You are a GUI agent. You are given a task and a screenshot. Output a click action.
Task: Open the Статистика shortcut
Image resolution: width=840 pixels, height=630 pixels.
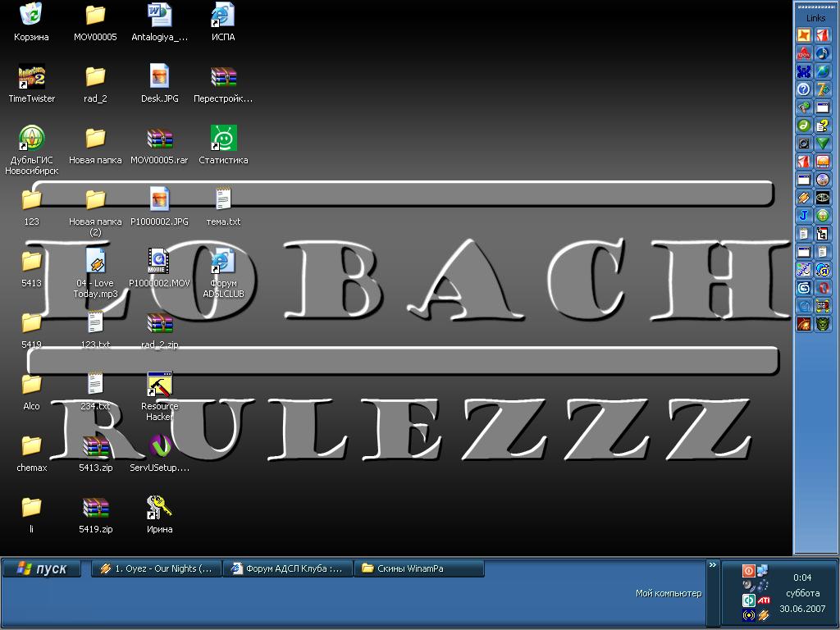223,144
